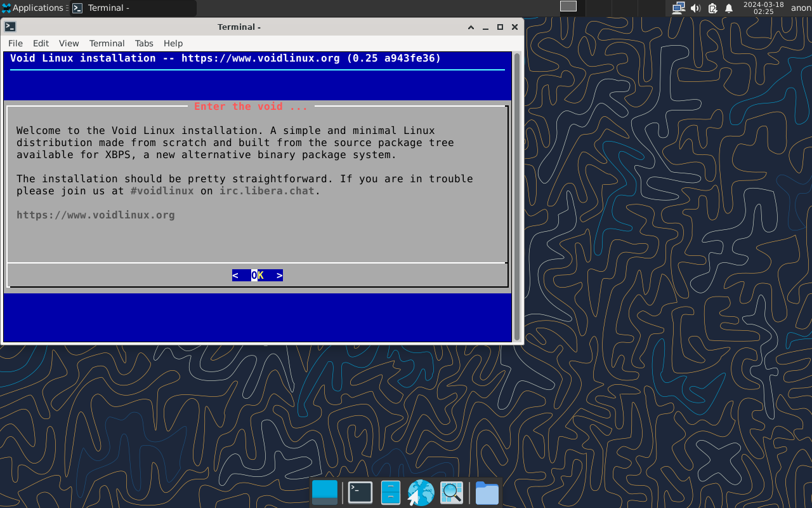Open the View menu in Terminal

point(69,43)
